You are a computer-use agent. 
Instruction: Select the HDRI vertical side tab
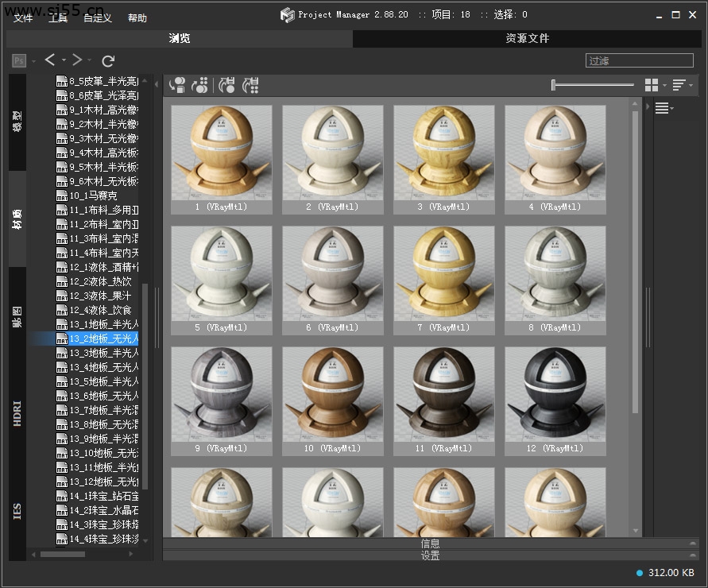(x=17, y=413)
